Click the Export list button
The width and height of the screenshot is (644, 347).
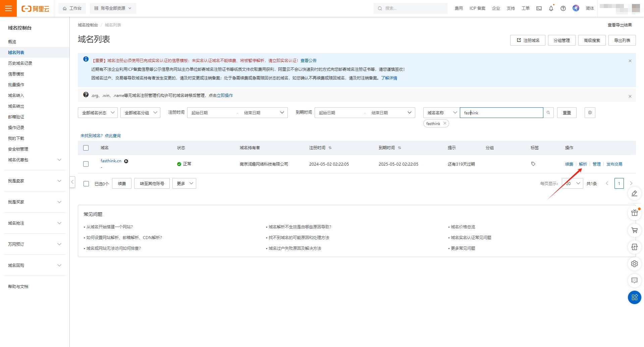coord(622,40)
